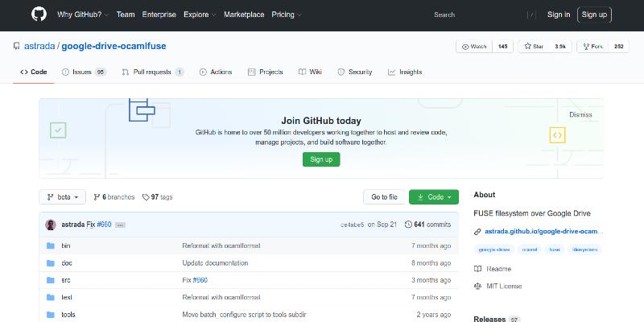Click the green Sign up banner button

point(321,159)
